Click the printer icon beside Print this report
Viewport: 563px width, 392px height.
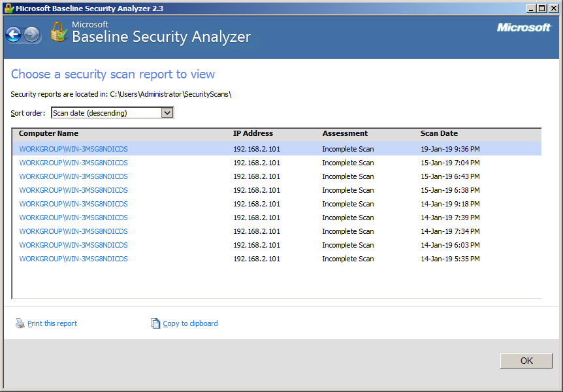(x=20, y=323)
